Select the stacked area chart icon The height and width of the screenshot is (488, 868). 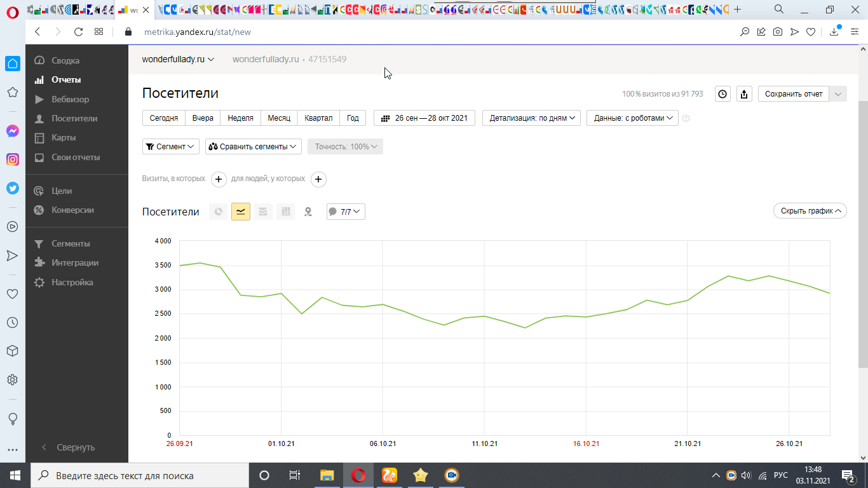[263, 212]
